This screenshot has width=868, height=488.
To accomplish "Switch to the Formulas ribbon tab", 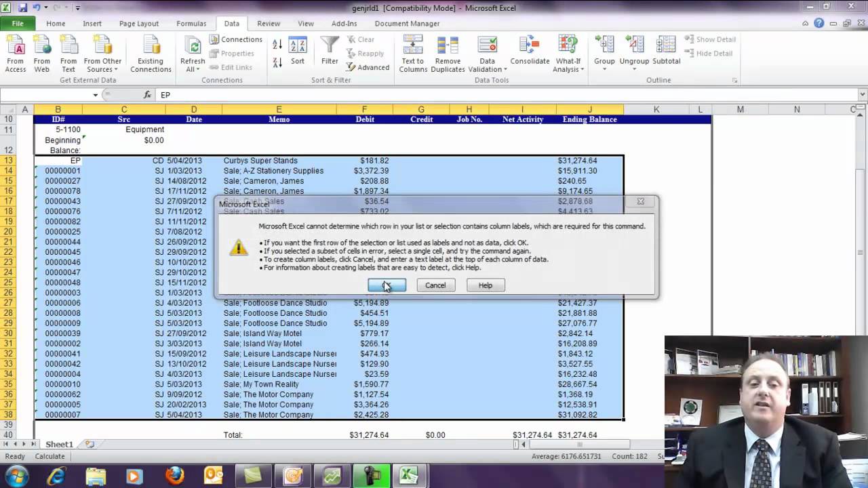I will [x=191, y=23].
